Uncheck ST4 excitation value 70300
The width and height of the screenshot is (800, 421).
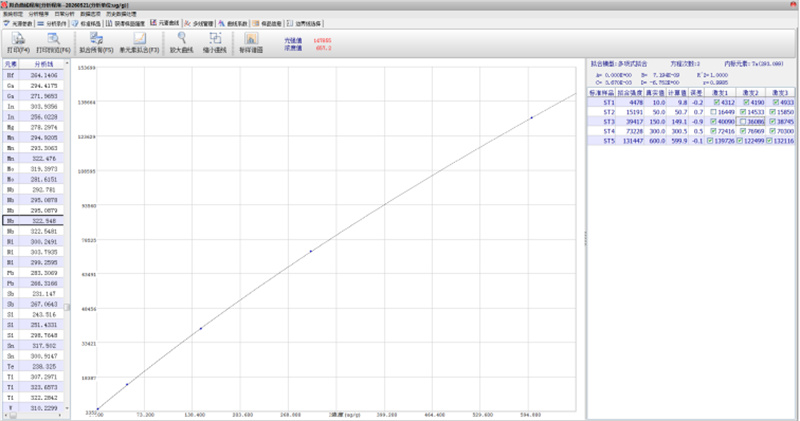coord(773,131)
